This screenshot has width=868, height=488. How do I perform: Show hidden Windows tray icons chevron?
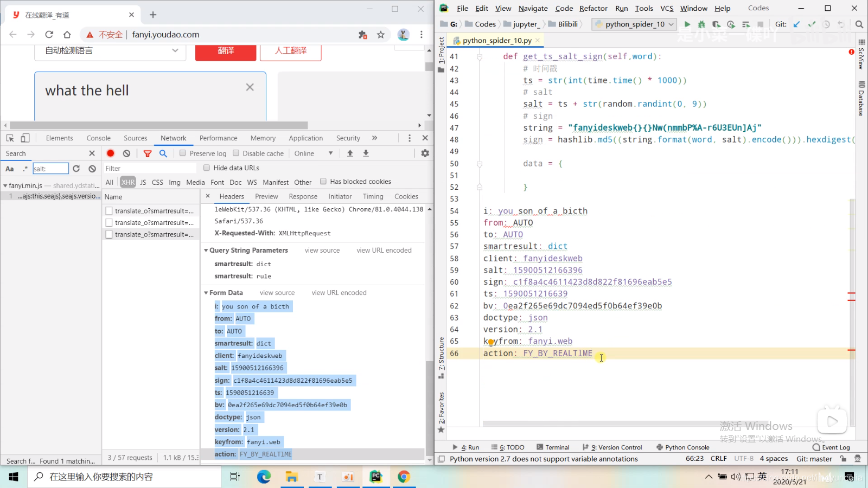(709, 477)
